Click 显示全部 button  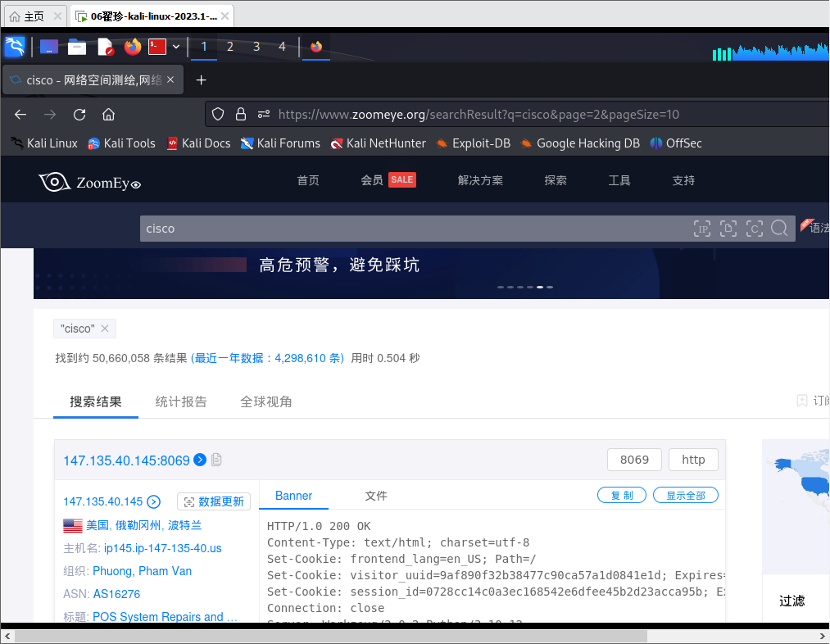[686, 496]
